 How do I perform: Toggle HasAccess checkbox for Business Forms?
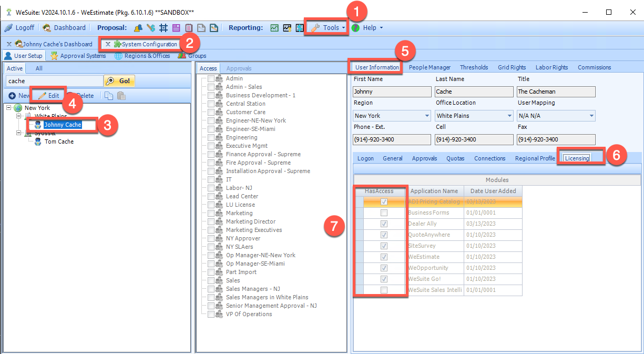(384, 213)
